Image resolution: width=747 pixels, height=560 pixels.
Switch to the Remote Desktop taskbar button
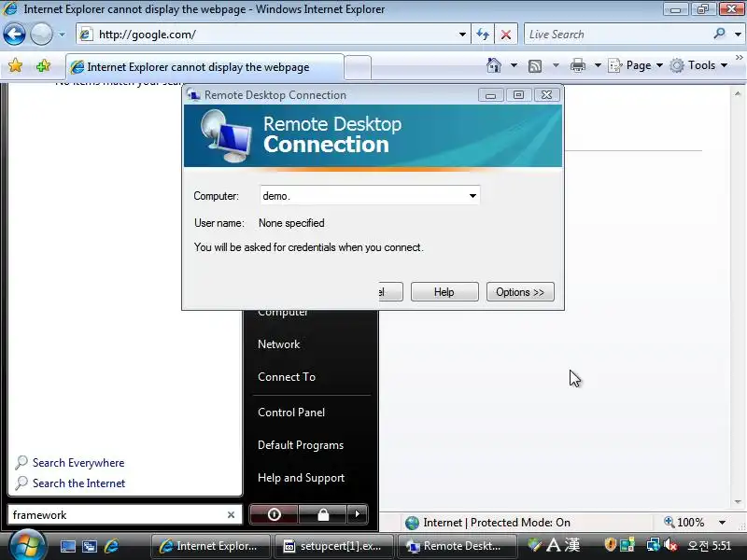(457, 546)
